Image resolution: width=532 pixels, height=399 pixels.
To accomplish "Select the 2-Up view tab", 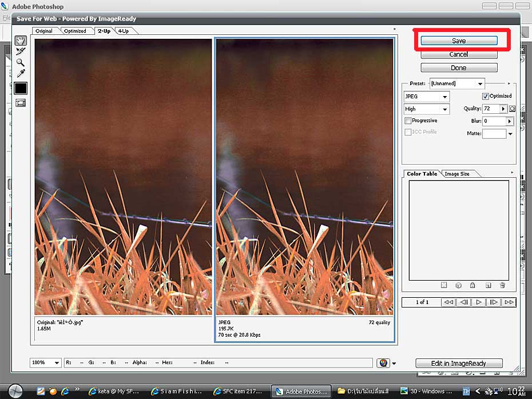I will [104, 31].
